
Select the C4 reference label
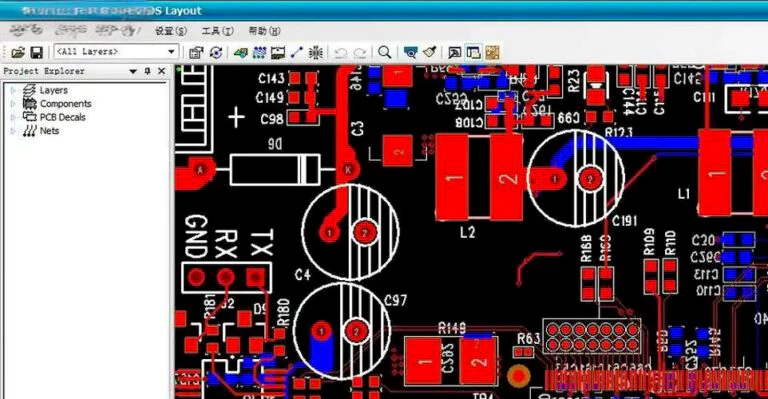click(x=303, y=275)
